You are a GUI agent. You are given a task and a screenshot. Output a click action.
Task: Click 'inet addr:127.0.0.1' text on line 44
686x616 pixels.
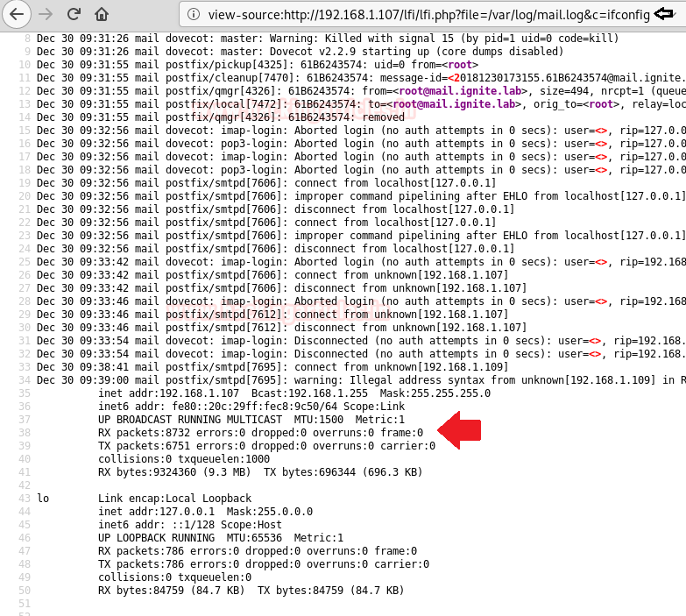click(x=156, y=512)
